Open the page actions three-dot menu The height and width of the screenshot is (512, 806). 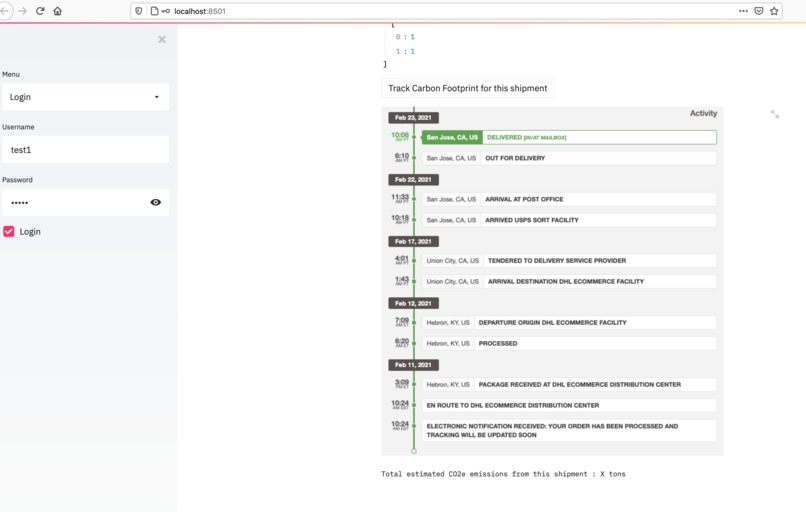click(x=743, y=11)
